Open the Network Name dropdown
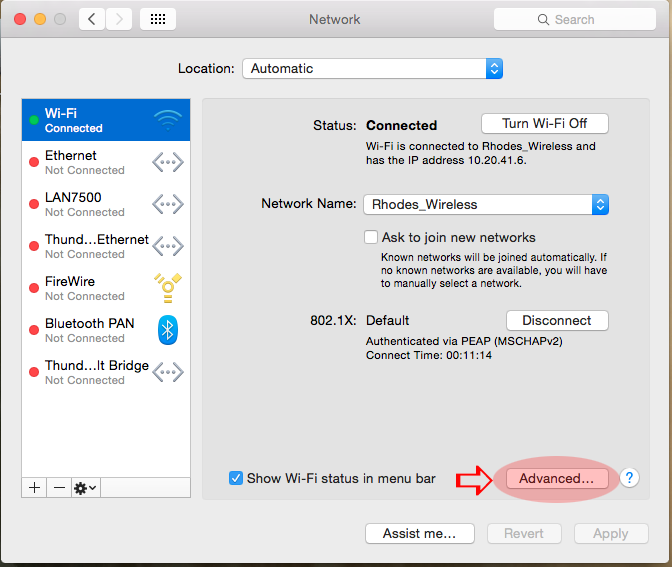This screenshot has width=672, height=567. [x=486, y=204]
